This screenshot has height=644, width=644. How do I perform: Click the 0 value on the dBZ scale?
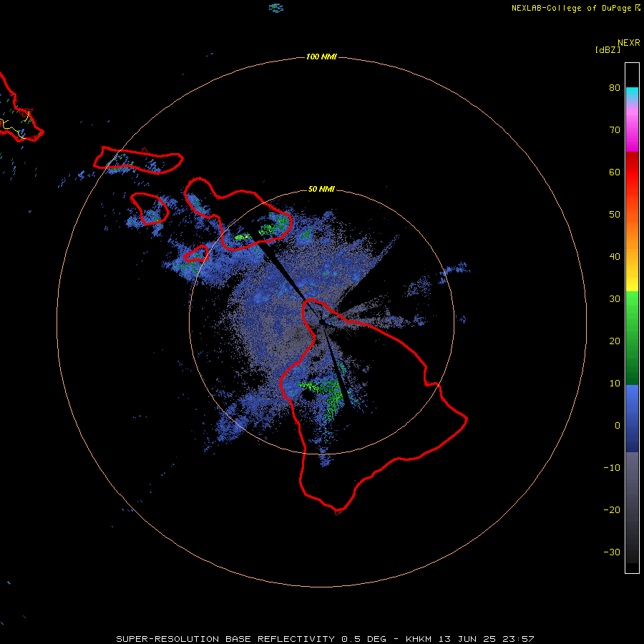tap(618, 426)
